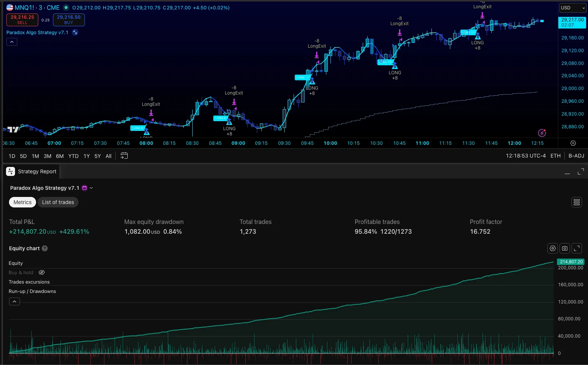Screen dimensions: 588x365
Task: Select the 3M time range
Action: point(47,156)
